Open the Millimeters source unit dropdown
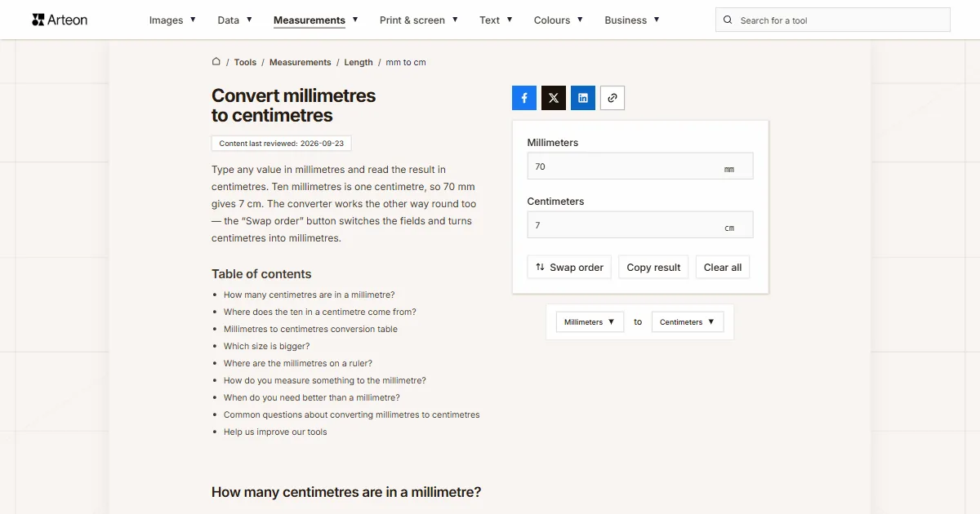This screenshot has width=980, height=514. 590,322
